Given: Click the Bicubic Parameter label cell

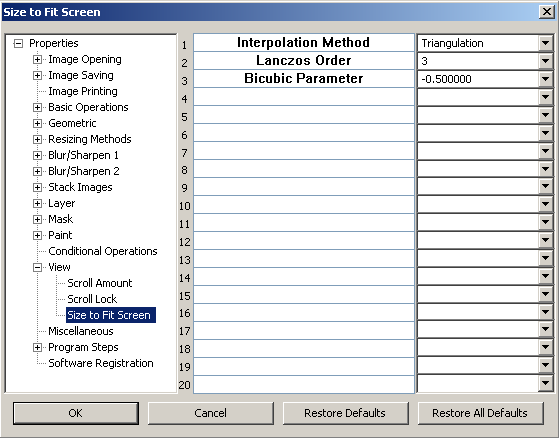Looking at the screenshot, I should (x=304, y=78).
